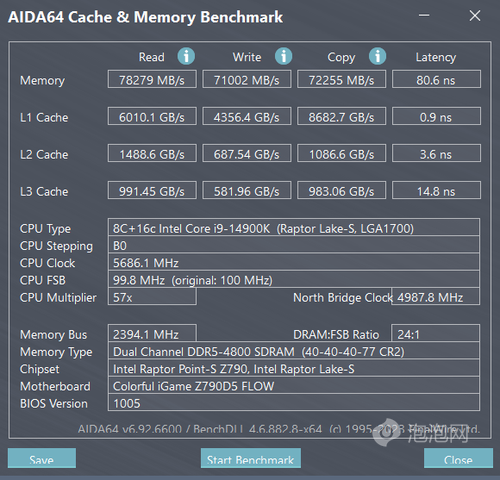
Task: Click the Copy info icon
Action: pos(377,56)
